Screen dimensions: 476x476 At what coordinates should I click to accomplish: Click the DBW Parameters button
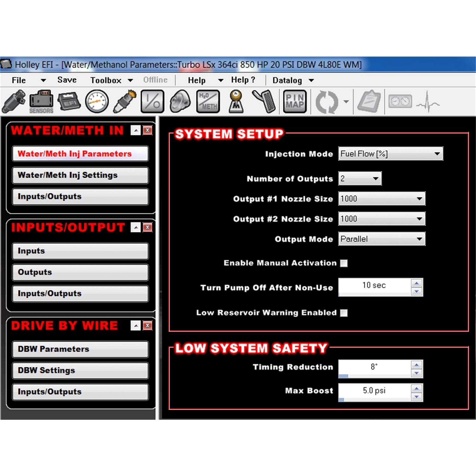(x=80, y=349)
